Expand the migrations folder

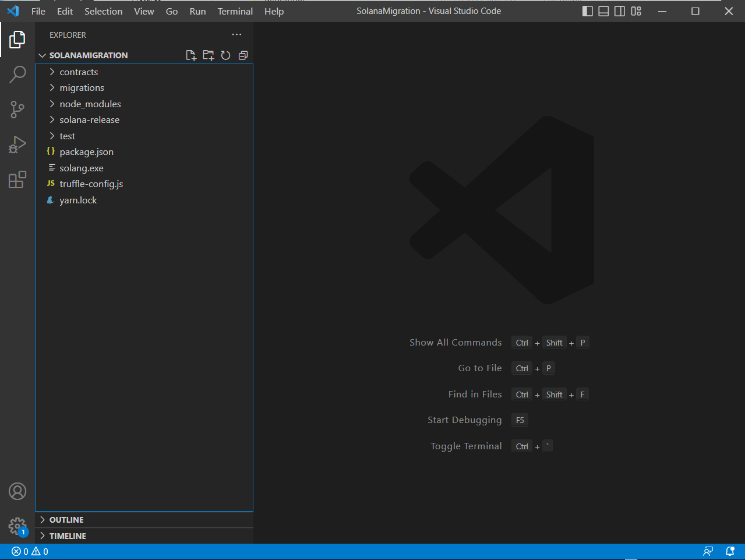[144, 88]
